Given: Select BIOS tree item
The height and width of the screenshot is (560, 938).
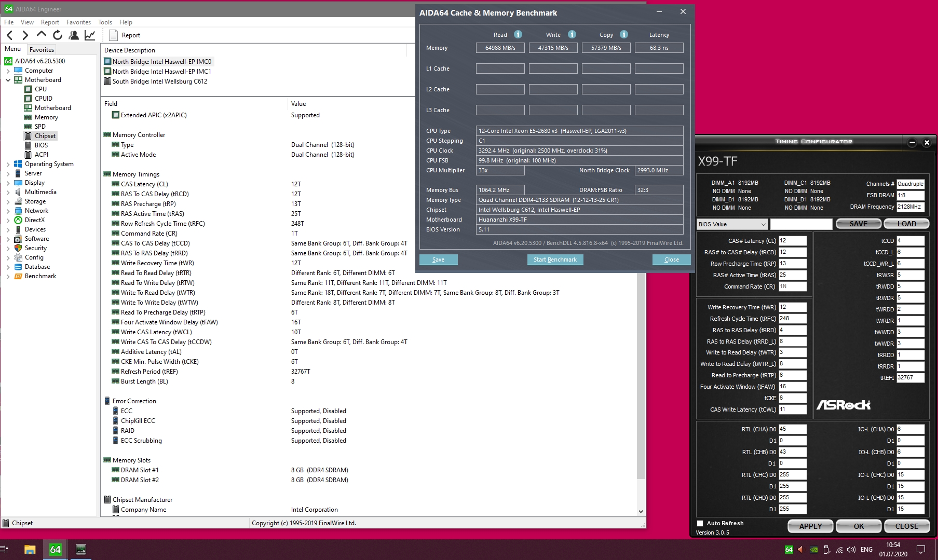Looking at the screenshot, I should (41, 145).
